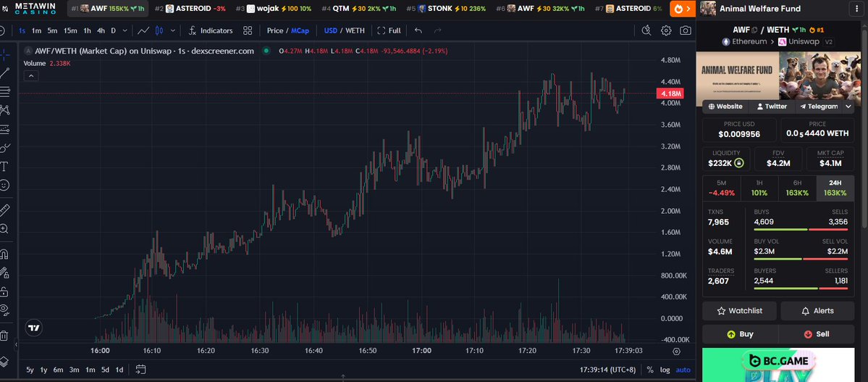Toggle percent scale on the chart

point(650,370)
